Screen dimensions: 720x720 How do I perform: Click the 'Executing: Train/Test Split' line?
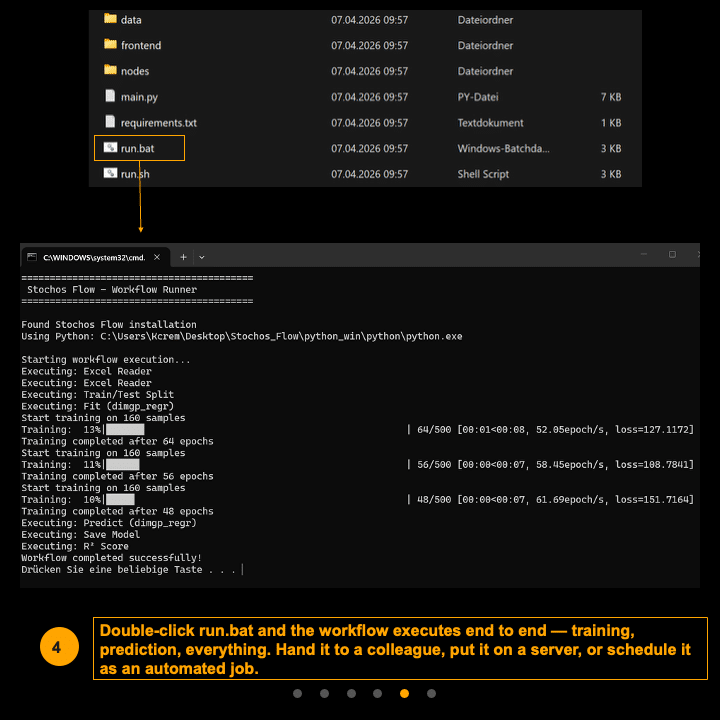pos(97,394)
